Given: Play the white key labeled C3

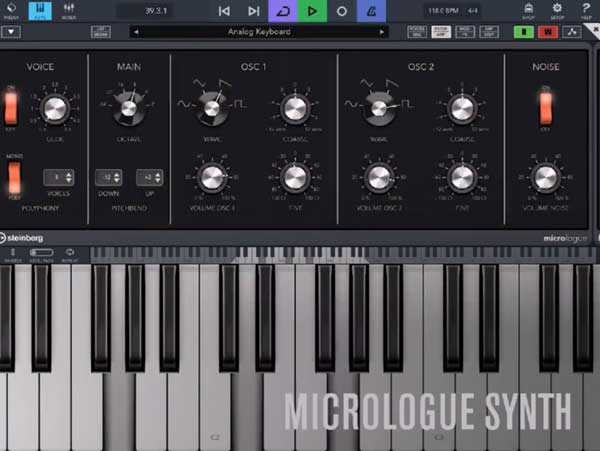Looking at the screenshot, I should (439, 411).
